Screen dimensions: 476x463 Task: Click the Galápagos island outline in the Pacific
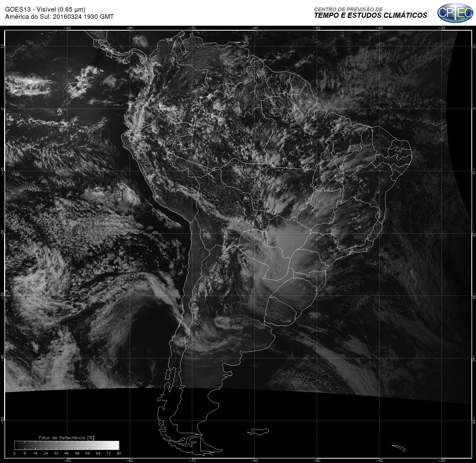point(60,112)
